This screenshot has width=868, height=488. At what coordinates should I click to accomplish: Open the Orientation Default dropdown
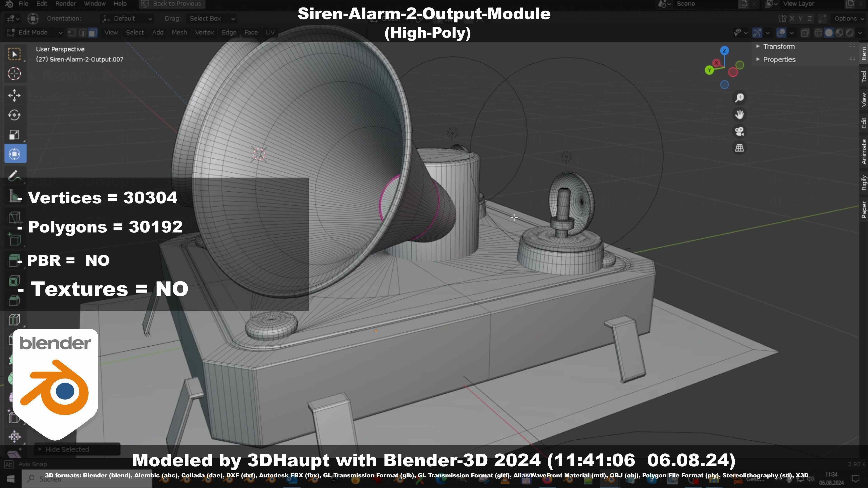click(127, 19)
